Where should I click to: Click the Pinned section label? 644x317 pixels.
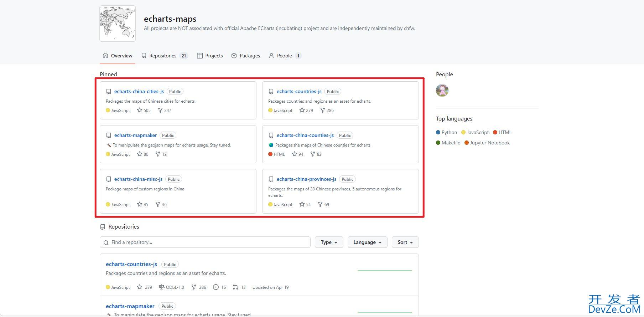click(x=108, y=74)
